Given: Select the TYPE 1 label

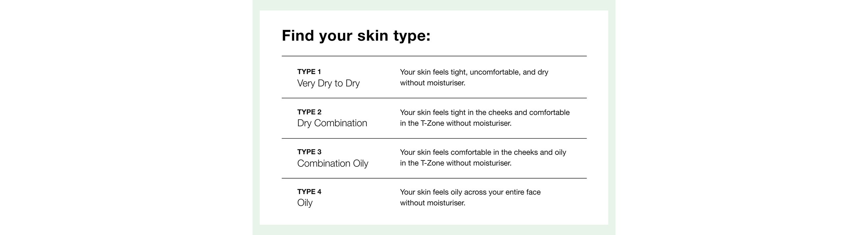Looking at the screenshot, I should (x=309, y=72).
